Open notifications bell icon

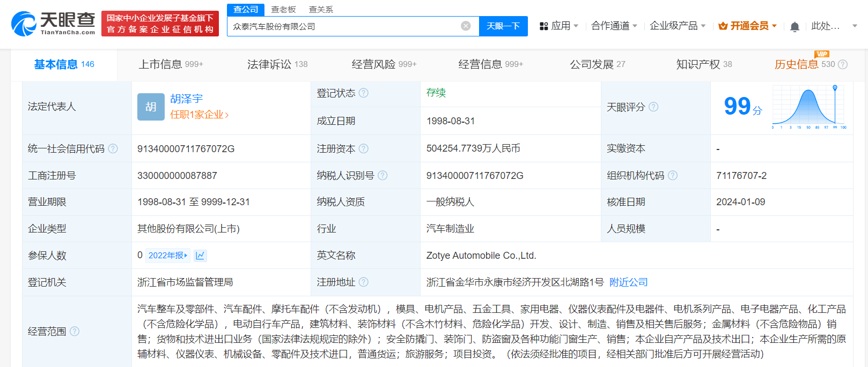pos(795,26)
